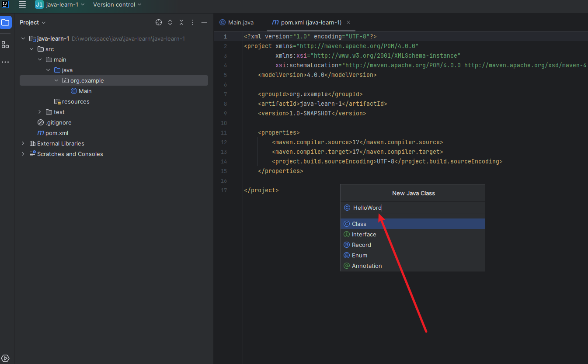Open the main hamburger menu
588x364 pixels.
22,4
